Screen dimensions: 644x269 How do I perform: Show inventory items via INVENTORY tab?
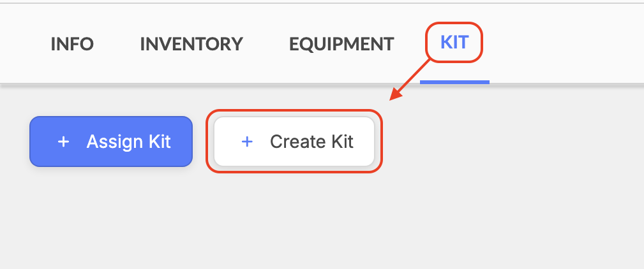191,44
